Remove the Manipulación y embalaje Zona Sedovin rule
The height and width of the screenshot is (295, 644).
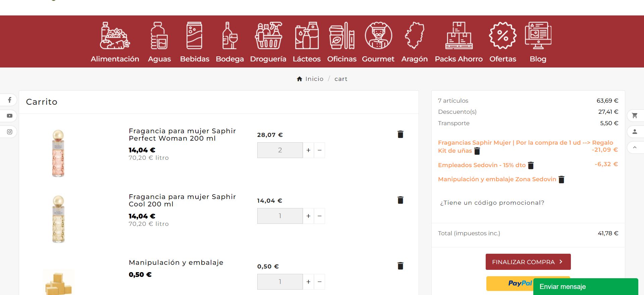click(561, 180)
